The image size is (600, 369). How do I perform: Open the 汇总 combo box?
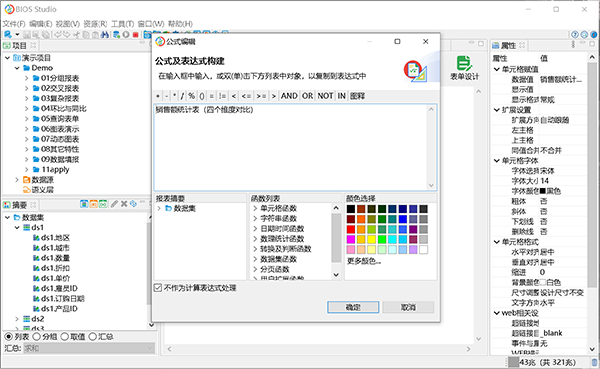click(89, 348)
